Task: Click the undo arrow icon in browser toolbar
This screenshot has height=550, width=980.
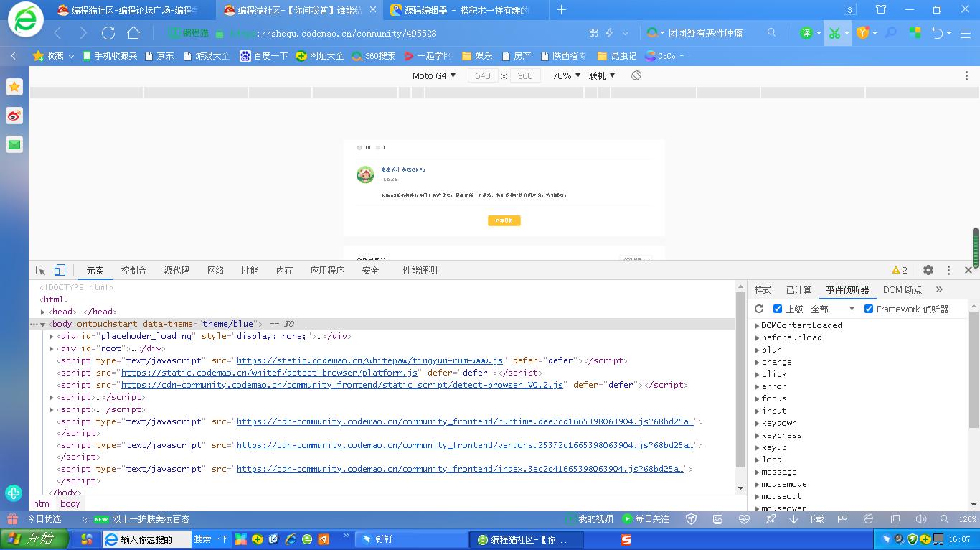Action: (937, 33)
